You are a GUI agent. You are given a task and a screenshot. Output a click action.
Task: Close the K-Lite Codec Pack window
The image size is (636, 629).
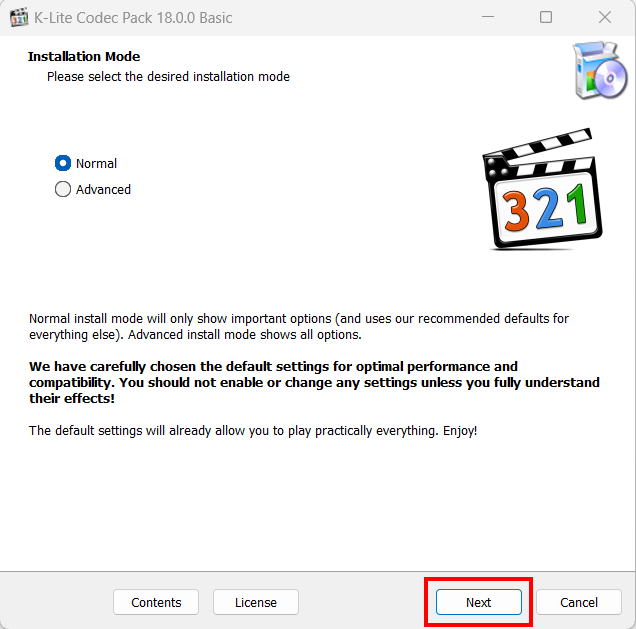[x=605, y=17]
